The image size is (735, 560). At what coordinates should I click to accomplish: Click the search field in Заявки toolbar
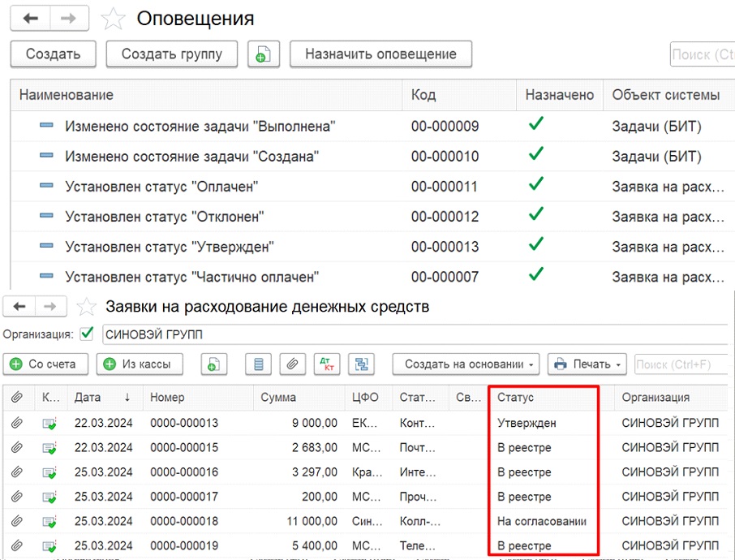pyautogui.click(x=681, y=364)
